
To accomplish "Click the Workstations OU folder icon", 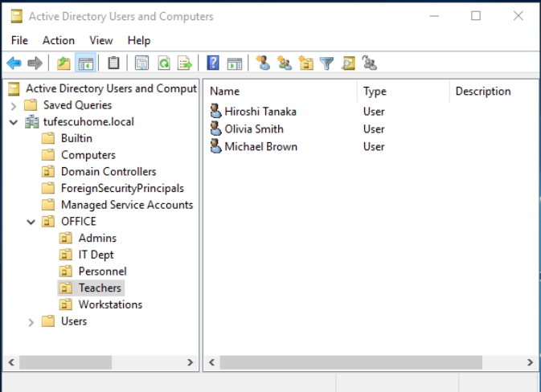I will [x=66, y=304].
